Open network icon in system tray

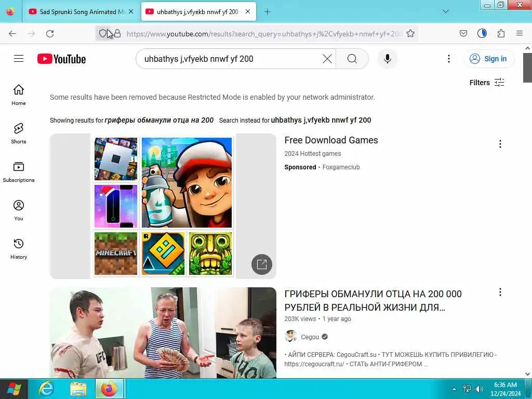point(467,389)
